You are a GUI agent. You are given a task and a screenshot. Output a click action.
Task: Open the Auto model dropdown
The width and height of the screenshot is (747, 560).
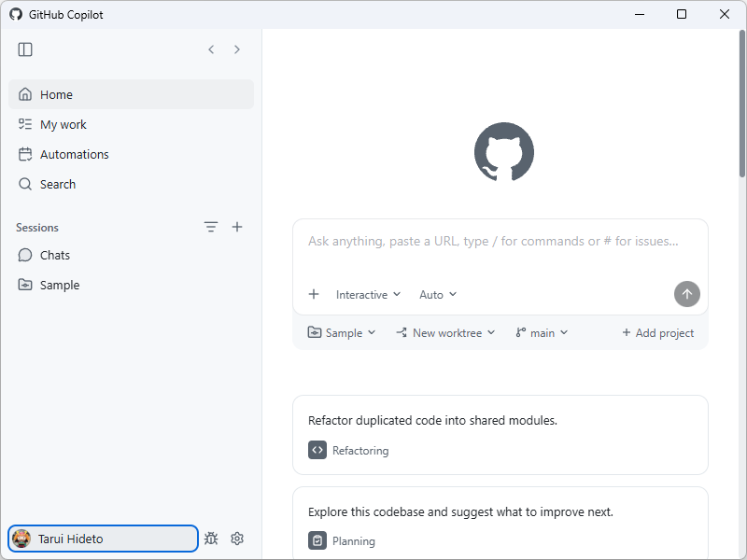point(438,295)
